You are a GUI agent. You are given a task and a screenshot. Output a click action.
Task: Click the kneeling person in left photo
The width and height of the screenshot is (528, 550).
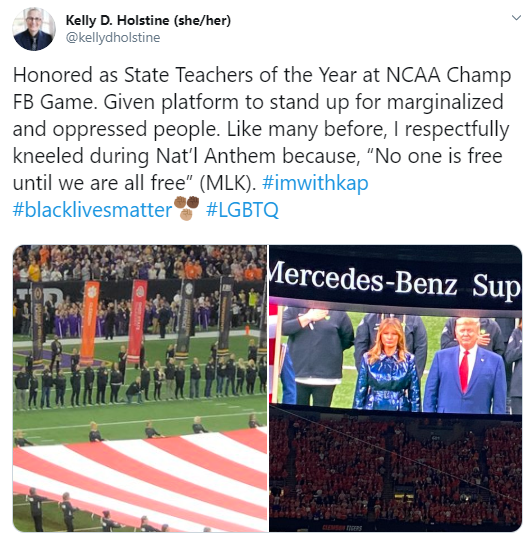click(x=134, y=391)
